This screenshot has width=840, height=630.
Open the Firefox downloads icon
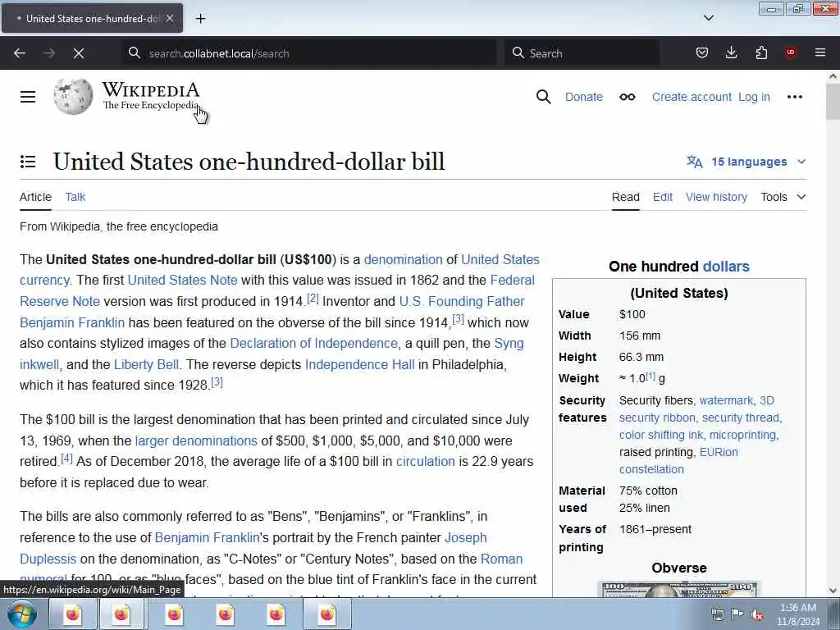pyautogui.click(x=731, y=52)
